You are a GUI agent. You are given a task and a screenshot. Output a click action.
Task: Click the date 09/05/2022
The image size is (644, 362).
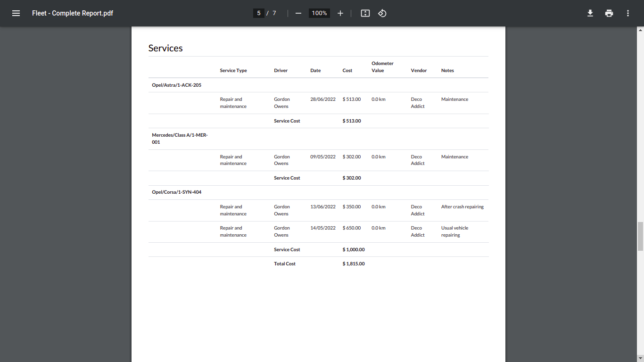pos(323,157)
